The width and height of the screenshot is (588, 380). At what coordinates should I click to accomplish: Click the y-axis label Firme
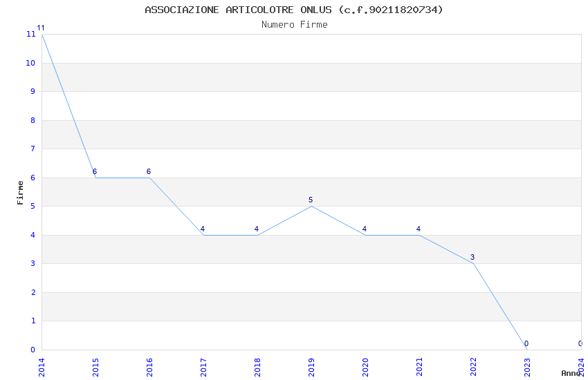click(20, 193)
